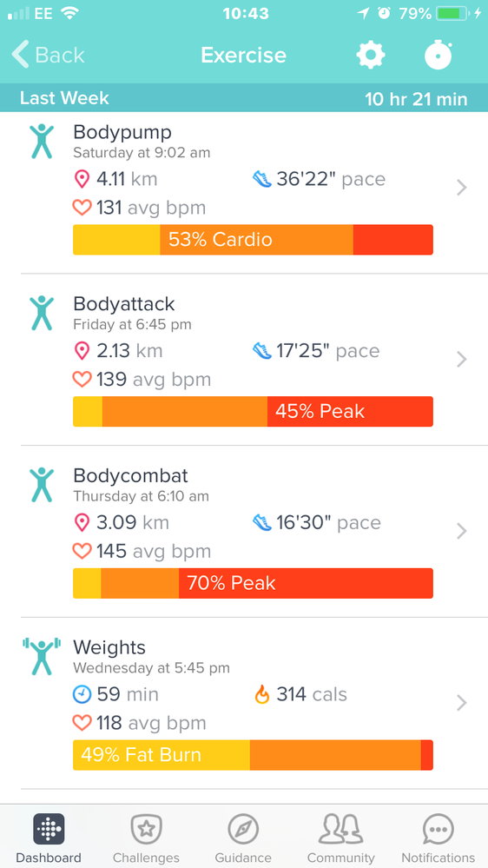
Task: Expand Bodypump entry with its chevron
Action: click(x=462, y=189)
